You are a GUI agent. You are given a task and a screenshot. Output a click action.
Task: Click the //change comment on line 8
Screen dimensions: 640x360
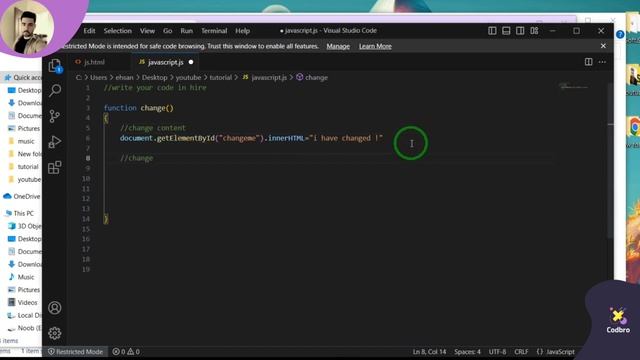click(x=137, y=158)
